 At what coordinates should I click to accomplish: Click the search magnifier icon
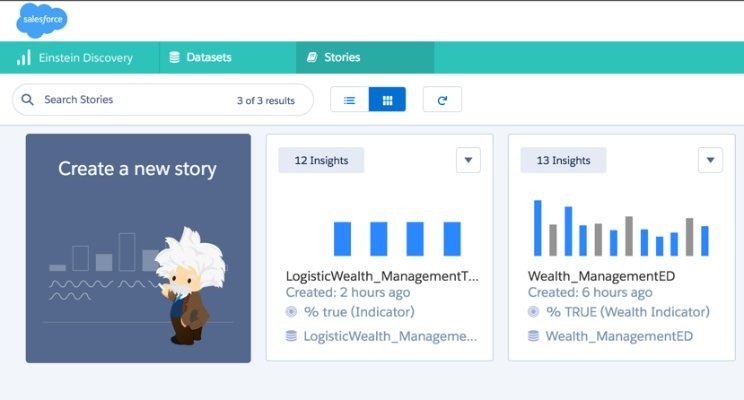(28, 100)
